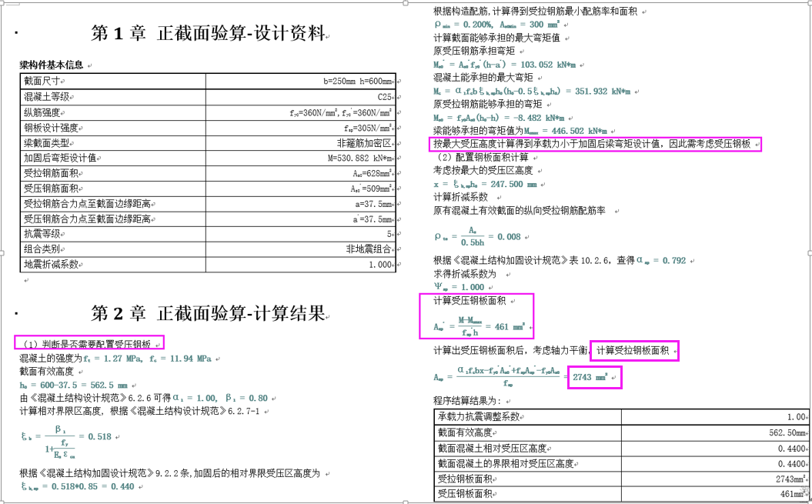The image size is (812, 504).
Task: Click the '抗震等级' row label
Action: coord(42,234)
